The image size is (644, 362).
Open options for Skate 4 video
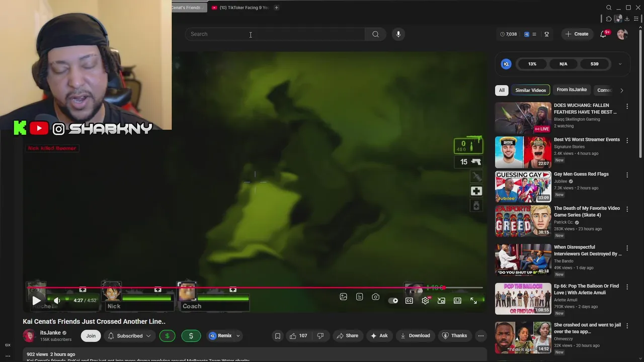coord(627,209)
